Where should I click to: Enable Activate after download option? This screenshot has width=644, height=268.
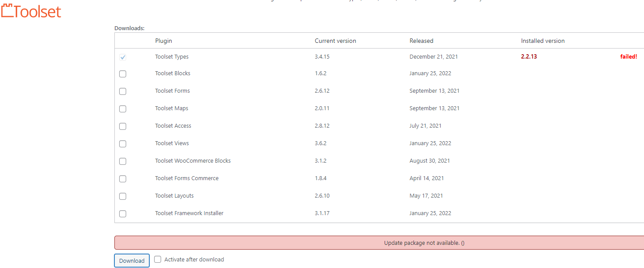(x=158, y=259)
